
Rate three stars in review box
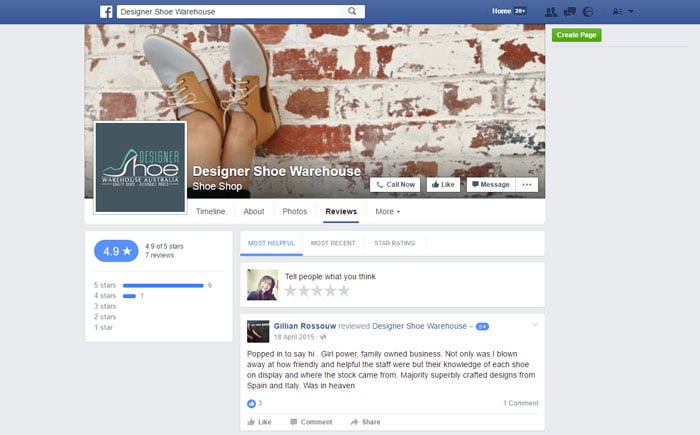pyautogui.click(x=317, y=291)
